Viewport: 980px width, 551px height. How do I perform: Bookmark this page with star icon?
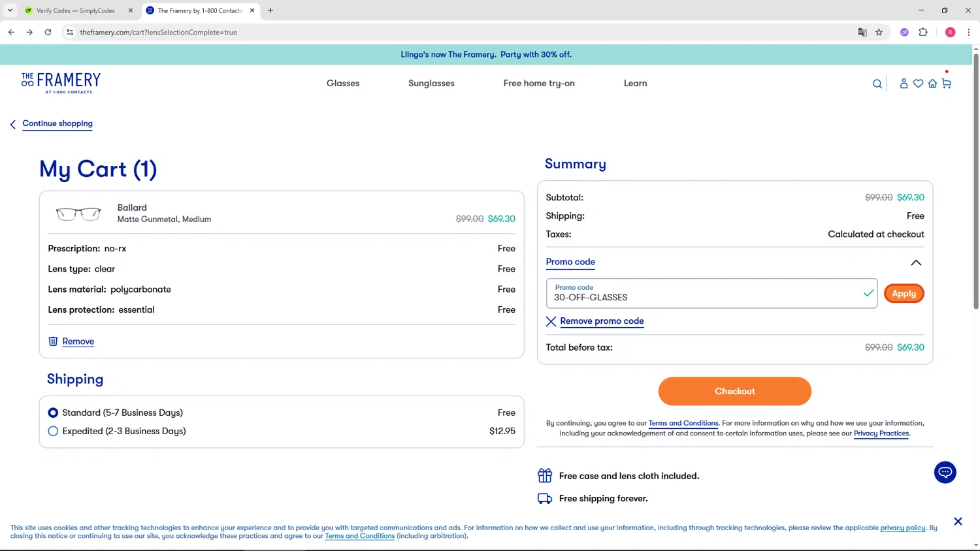pos(879,32)
